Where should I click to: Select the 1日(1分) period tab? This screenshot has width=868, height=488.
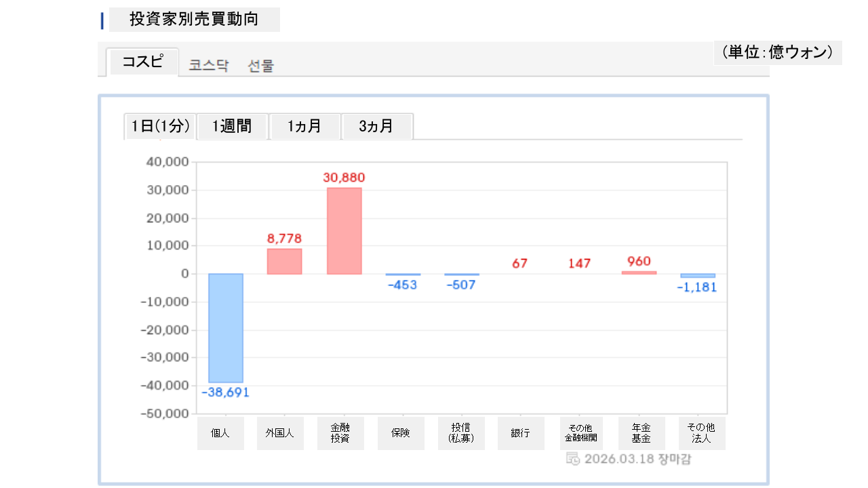coord(160,127)
